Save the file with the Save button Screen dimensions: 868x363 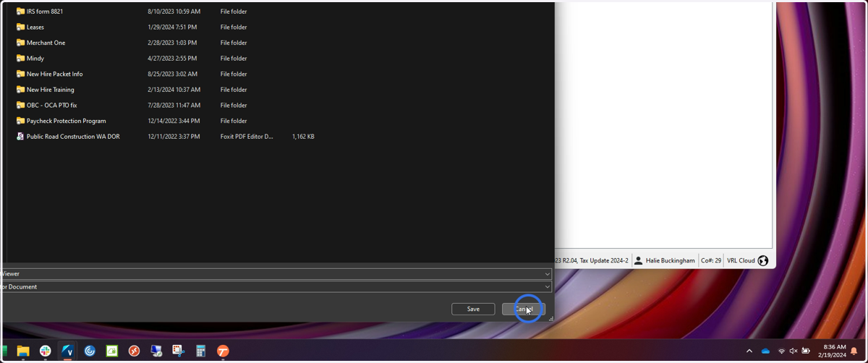coord(473,309)
